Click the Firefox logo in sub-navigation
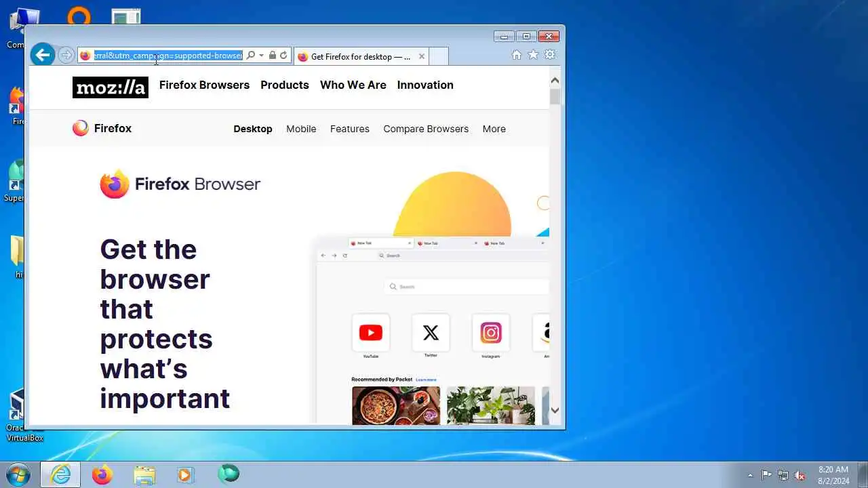Screen dimensions: 868x488 [x=102, y=128]
